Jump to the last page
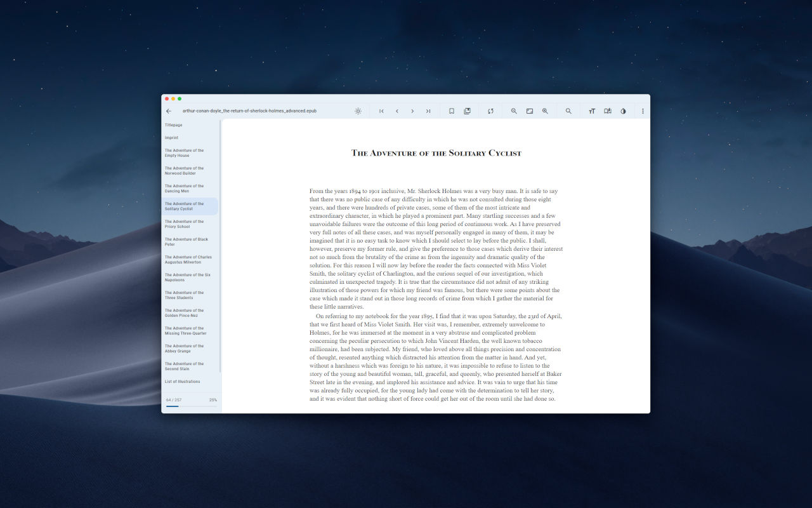Screen dimensions: 812x508 tap(428, 110)
